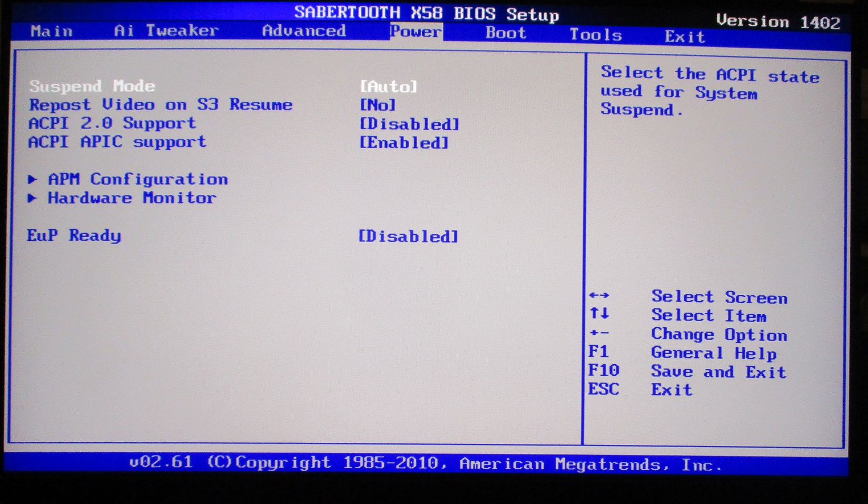
Task: Click the Save and Exit help entry
Action: click(718, 372)
